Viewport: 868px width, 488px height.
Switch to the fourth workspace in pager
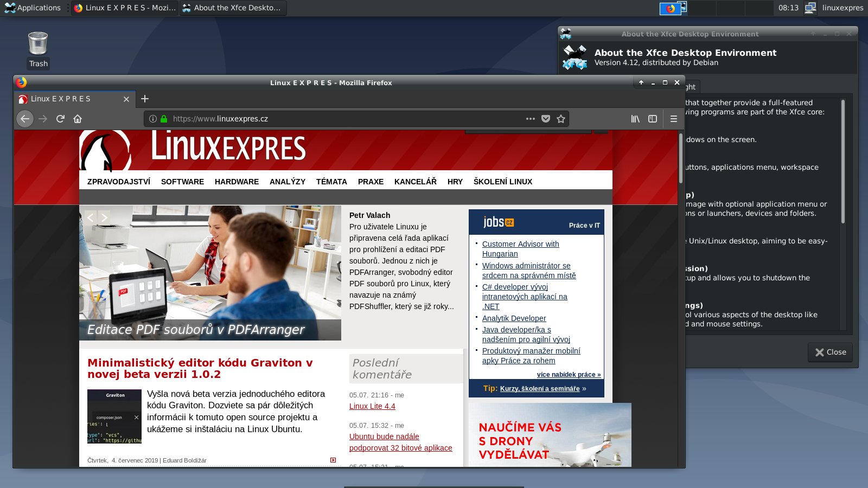(759, 8)
